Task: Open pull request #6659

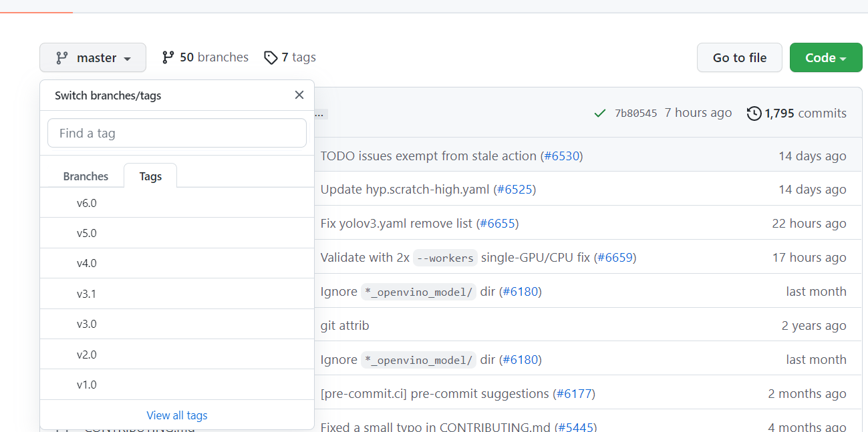Action: (615, 258)
